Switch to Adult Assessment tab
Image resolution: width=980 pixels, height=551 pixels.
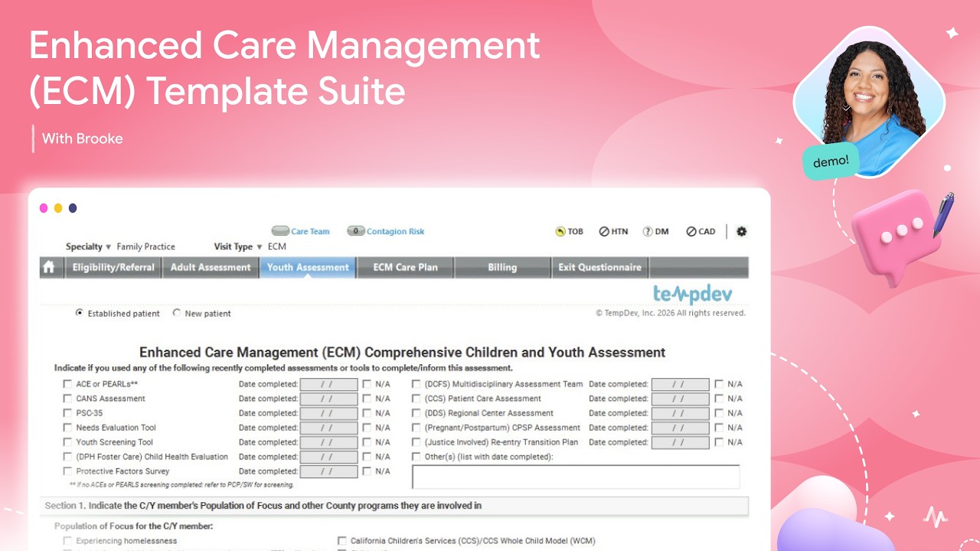click(211, 268)
